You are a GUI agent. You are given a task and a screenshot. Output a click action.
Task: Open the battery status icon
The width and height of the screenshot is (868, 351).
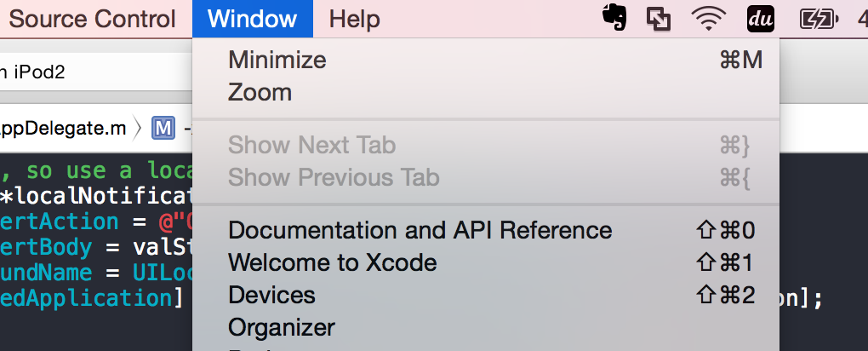[x=819, y=20]
